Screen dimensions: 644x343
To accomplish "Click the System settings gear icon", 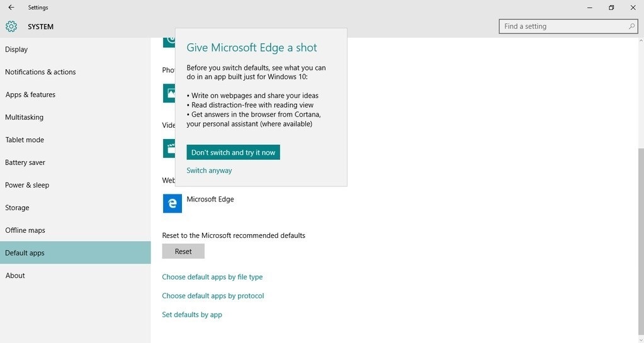I will (x=11, y=26).
